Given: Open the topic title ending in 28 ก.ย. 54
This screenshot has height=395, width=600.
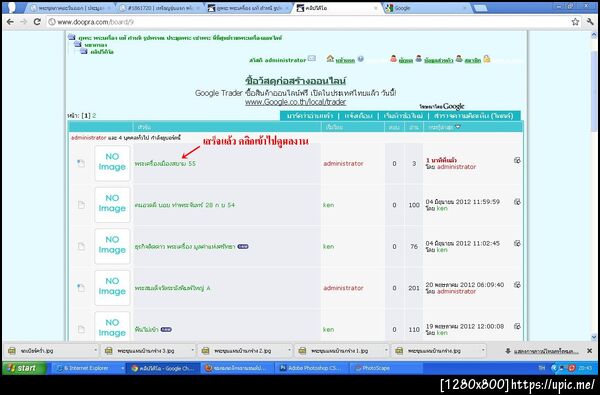Looking at the screenshot, I should pos(185,205).
